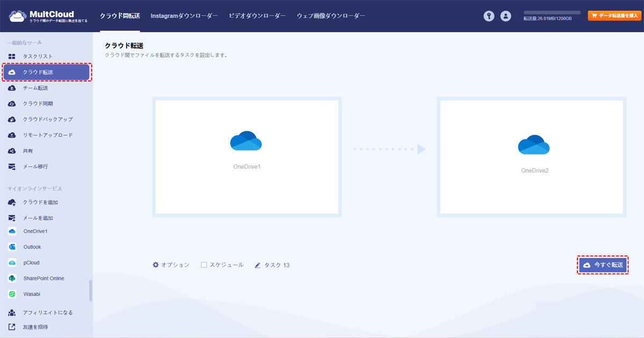This screenshot has width=644, height=338.
Task: Enable the スケジュール checkbox
Action: point(204,265)
